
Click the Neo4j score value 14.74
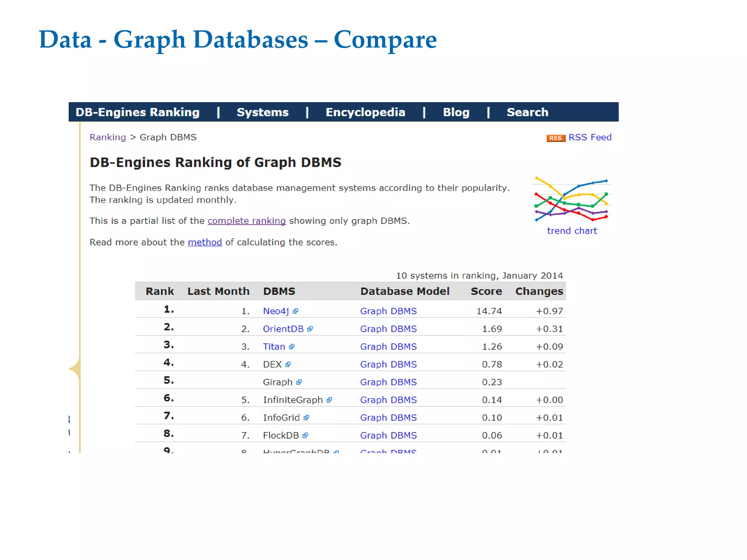pos(489,311)
